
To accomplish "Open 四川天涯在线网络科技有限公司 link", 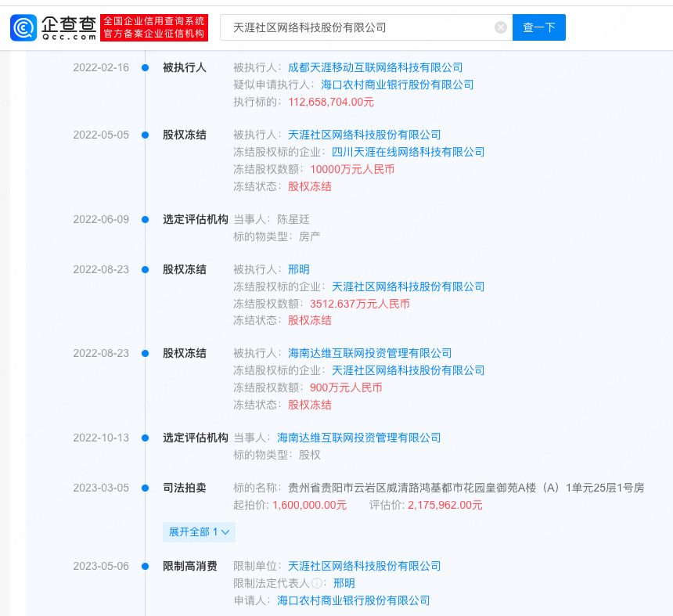I will (408, 152).
